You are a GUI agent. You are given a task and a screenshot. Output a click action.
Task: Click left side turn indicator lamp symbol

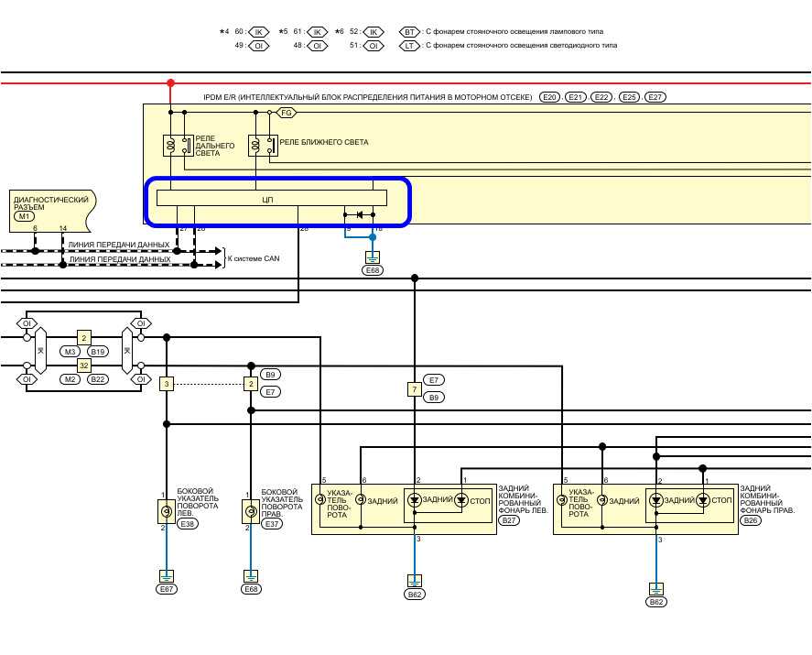167,511
